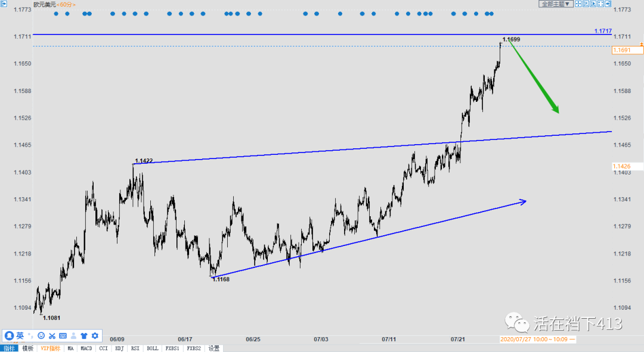Toggle the punctuation mode icon in IME bar

point(30,335)
